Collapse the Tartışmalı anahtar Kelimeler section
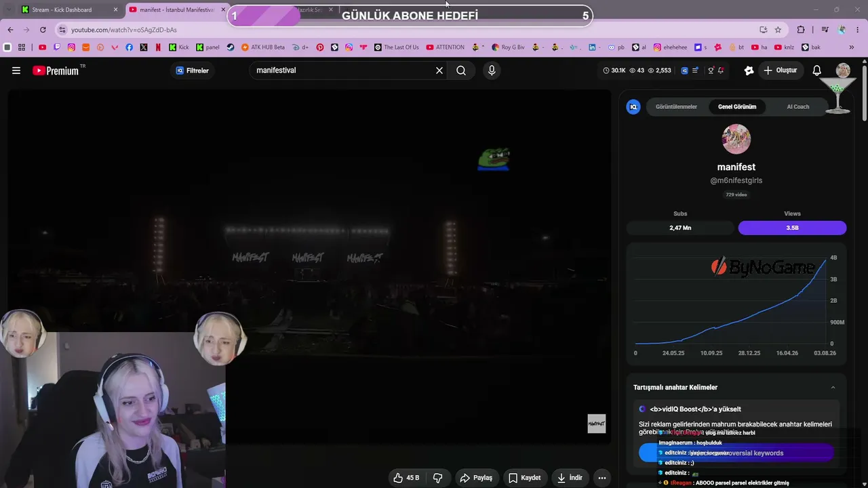The width and height of the screenshot is (868, 488). tap(833, 388)
